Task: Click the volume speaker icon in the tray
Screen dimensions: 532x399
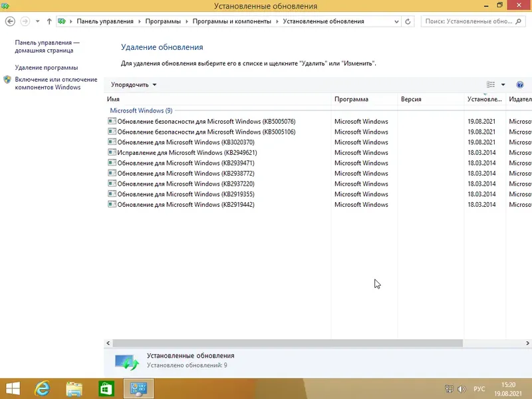Action: pyautogui.click(x=461, y=388)
